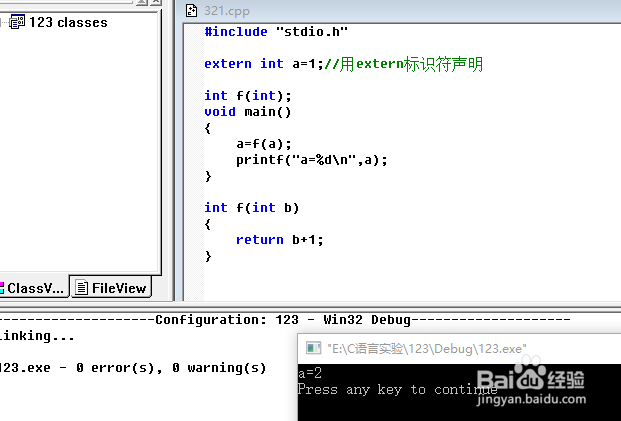This screenshot has width=621, height=421.
Task: Click the printf("a=%d\n",a); line
Action: click(312, 160)
